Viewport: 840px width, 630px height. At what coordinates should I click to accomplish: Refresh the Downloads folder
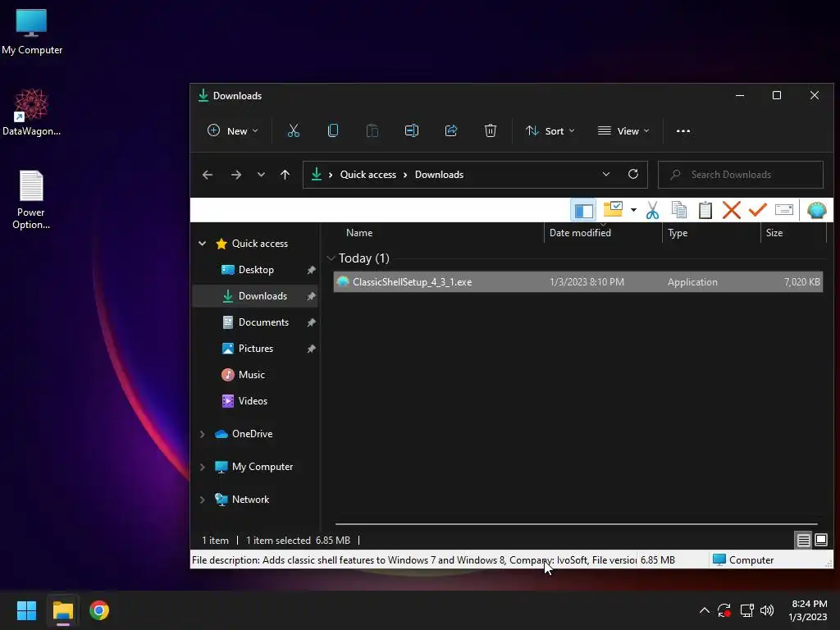point(632,174)
